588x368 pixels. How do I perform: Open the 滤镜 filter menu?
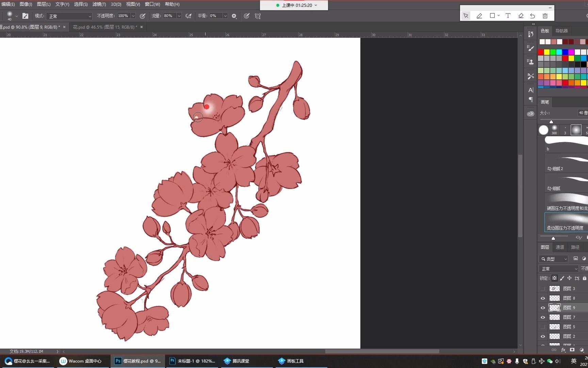coord(99,4)
